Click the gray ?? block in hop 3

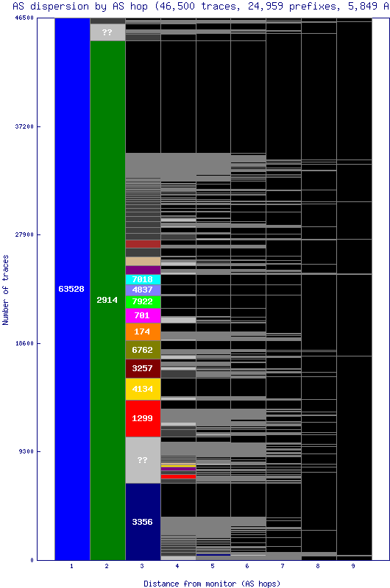pos(143,460)
